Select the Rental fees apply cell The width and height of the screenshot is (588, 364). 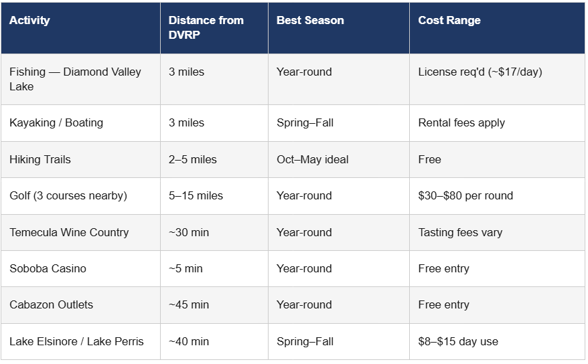[x=461, y=123]
